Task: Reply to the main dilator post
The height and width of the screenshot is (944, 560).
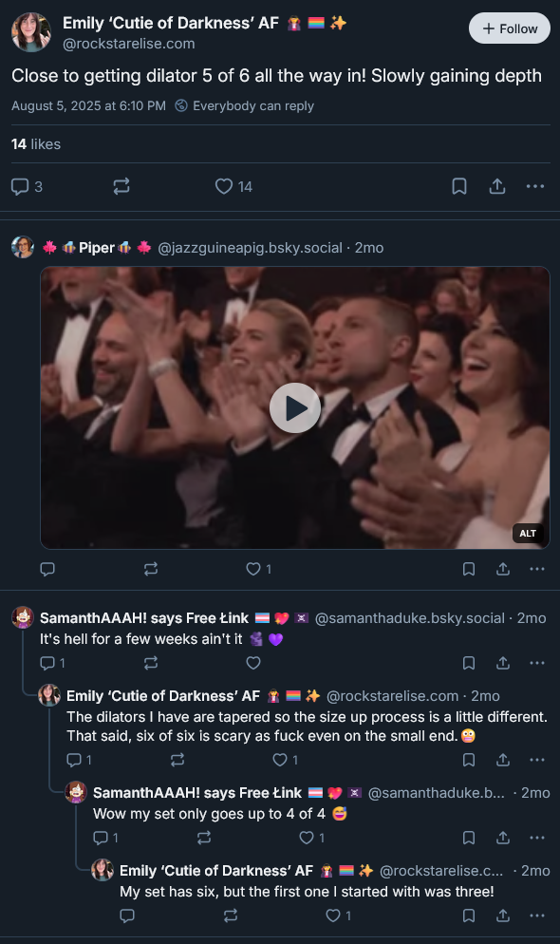Action: (28, 187)
